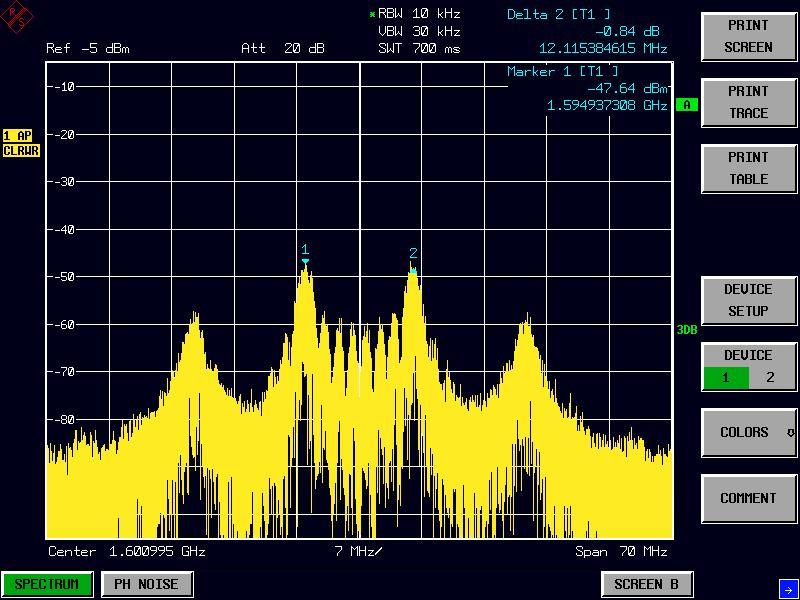Viewport: 800px width, 600px height.
Task: Switch to the SPECTRUM mode tab
Action: point(47,584)
